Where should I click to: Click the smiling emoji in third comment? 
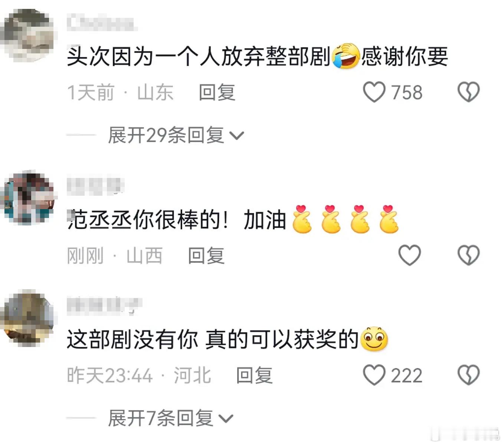pos(374,339)
